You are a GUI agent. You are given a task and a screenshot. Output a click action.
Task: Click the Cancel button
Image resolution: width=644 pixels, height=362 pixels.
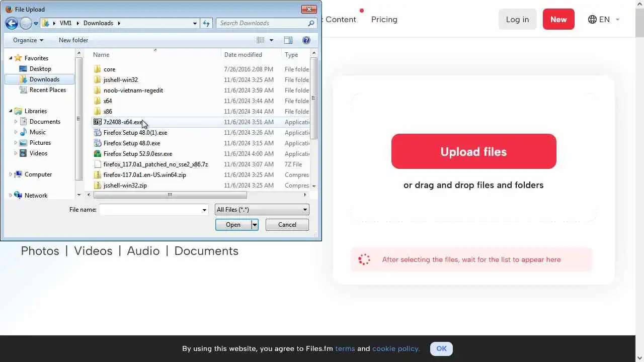(x=287, y=225)
